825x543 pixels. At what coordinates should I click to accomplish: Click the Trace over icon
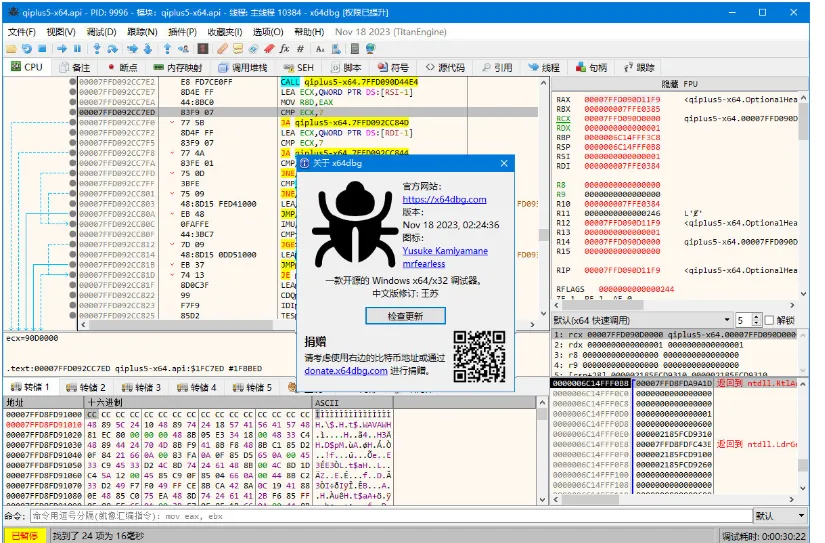(148, 49)
